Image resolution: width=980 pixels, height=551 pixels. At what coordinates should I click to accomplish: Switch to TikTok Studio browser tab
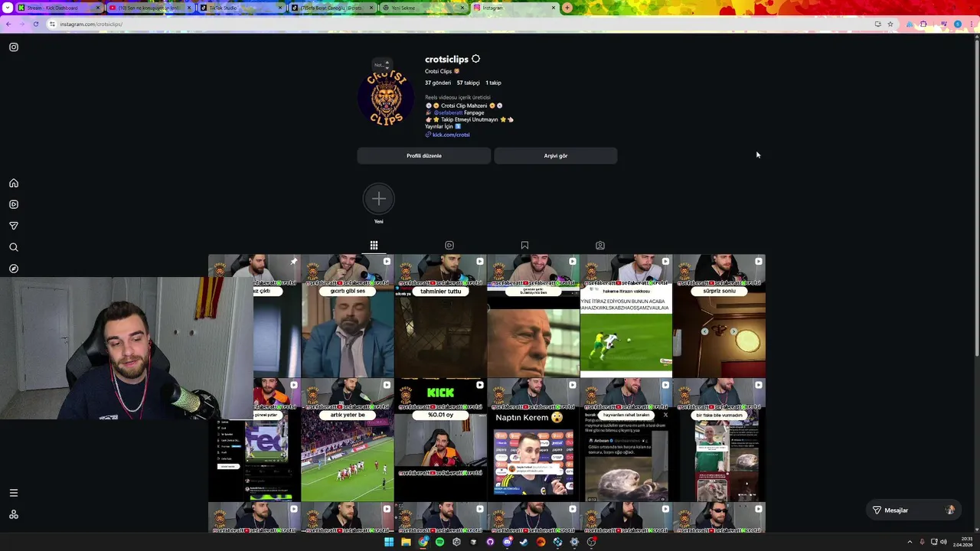click(240, 8)
